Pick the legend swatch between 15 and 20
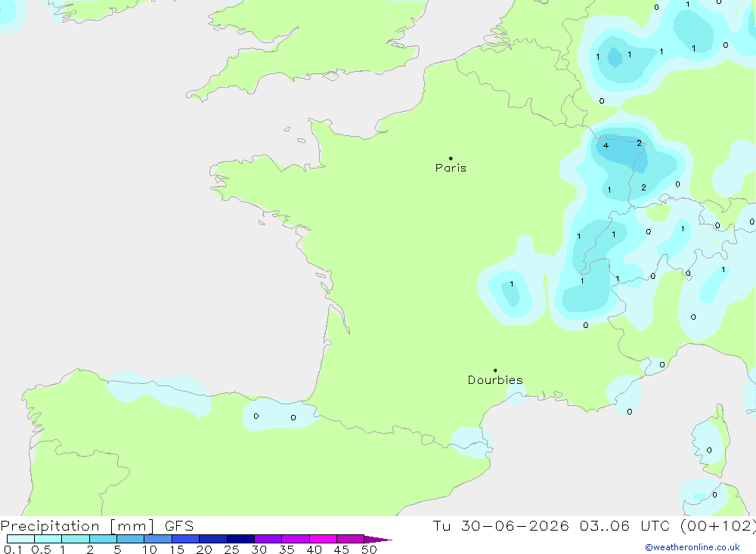Screen dimensions: 756x554 click(185, 539)
